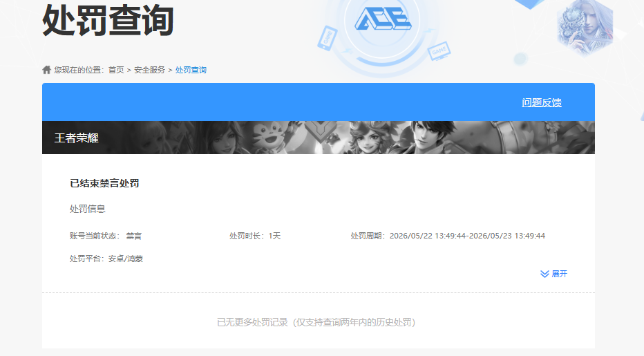The width and height of the screenshot is (644, 356).
Task: Click the double chevron icon next to 展开
Action: (544, 274)
